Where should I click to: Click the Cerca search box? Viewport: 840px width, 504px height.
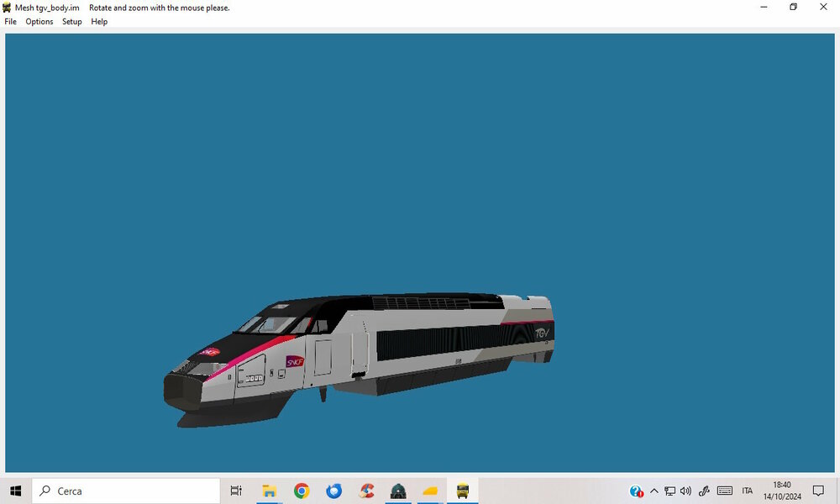click(126, 491)
